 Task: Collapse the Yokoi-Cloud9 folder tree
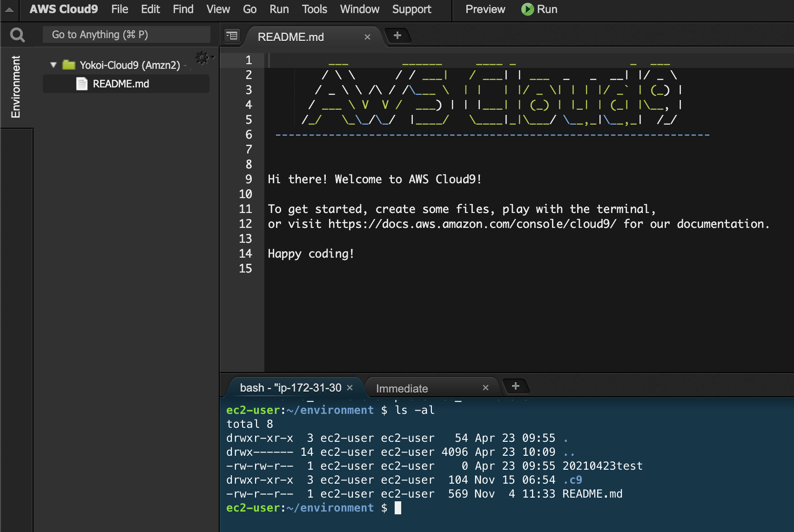coord(53,65)
